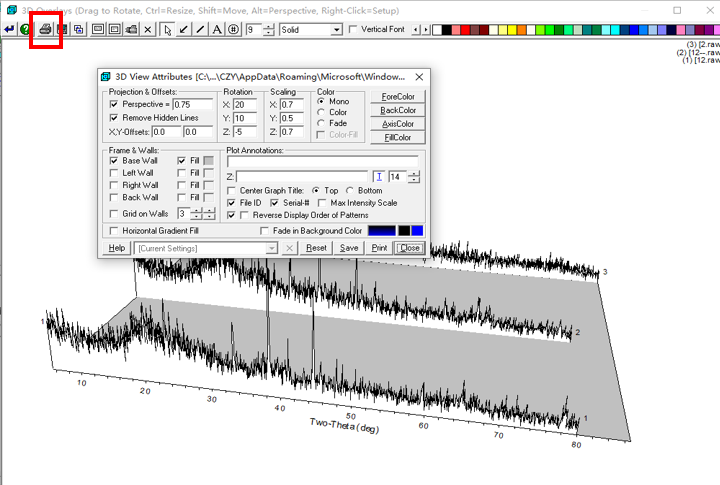Select the straight line drawing tool
Image resolution: width=720 pixels, height=485 pixels.
tap(200, 29)
